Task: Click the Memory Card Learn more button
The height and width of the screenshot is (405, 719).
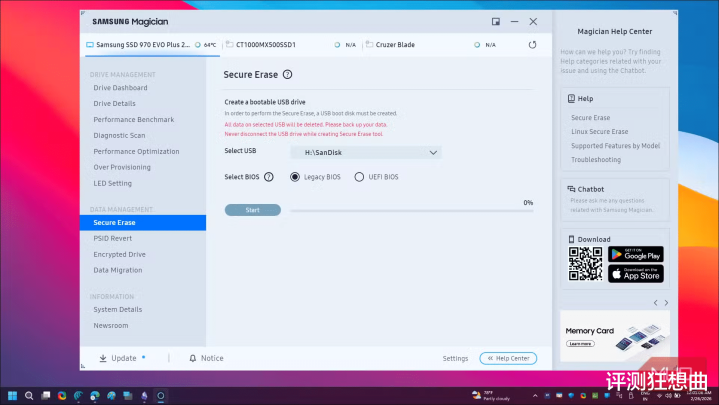Action: click(x=580, y=344)
